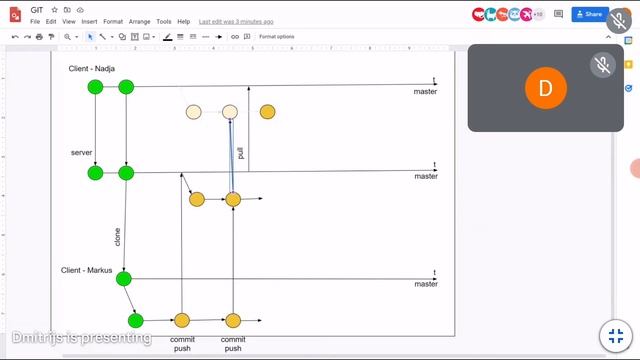Click the zoom magnifier tool
640x360 pixels.
67,37
